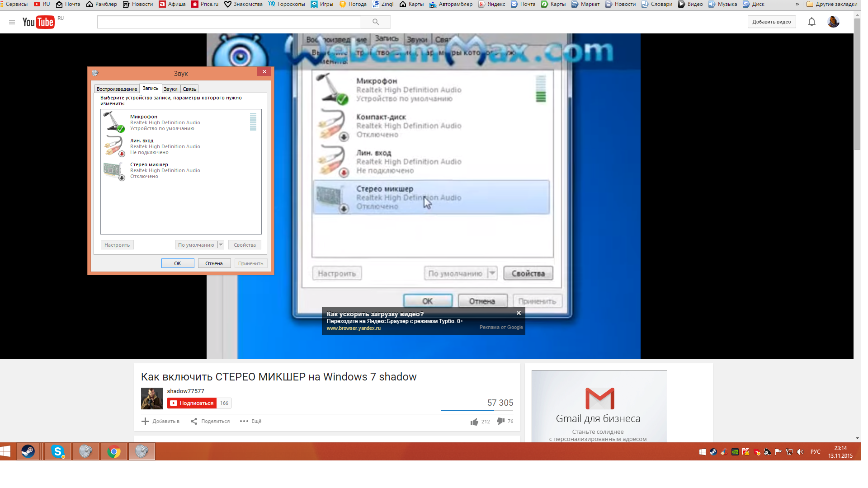
Task: Open the Звуки tab in Звук
Action: [170, 89]
